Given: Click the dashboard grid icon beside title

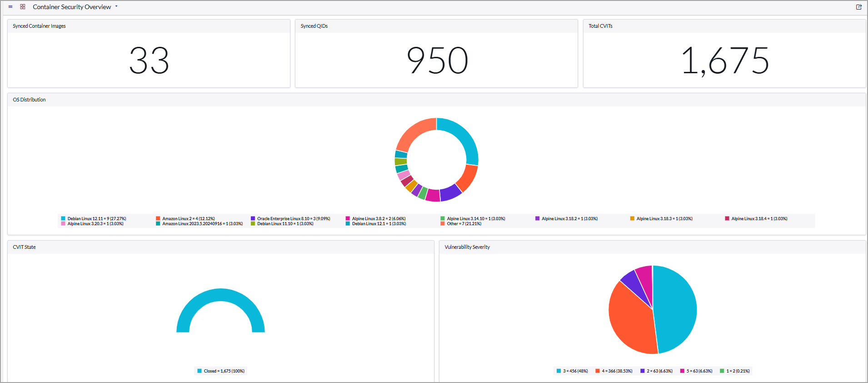Looking at the screenshot, I should [23, 7].
